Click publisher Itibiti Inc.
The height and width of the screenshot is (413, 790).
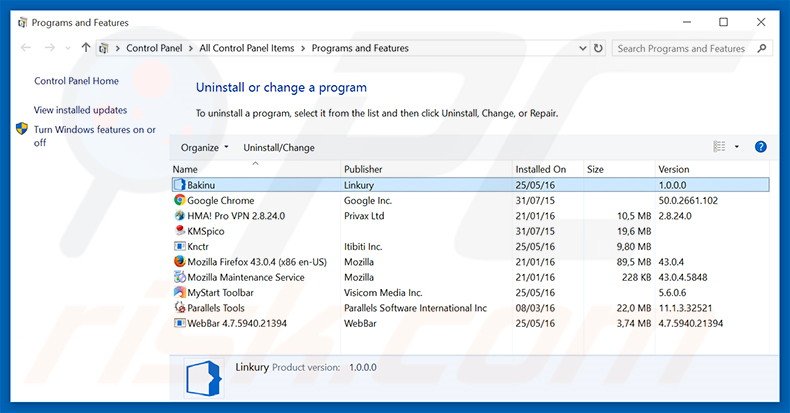coord(363,246)
